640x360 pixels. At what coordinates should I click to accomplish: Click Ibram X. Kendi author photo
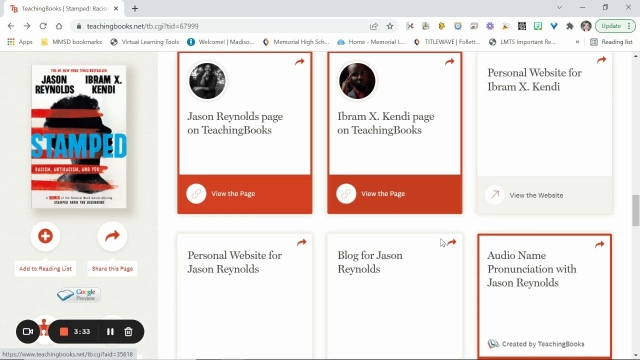pyautogui.click(x=357, y=81)
